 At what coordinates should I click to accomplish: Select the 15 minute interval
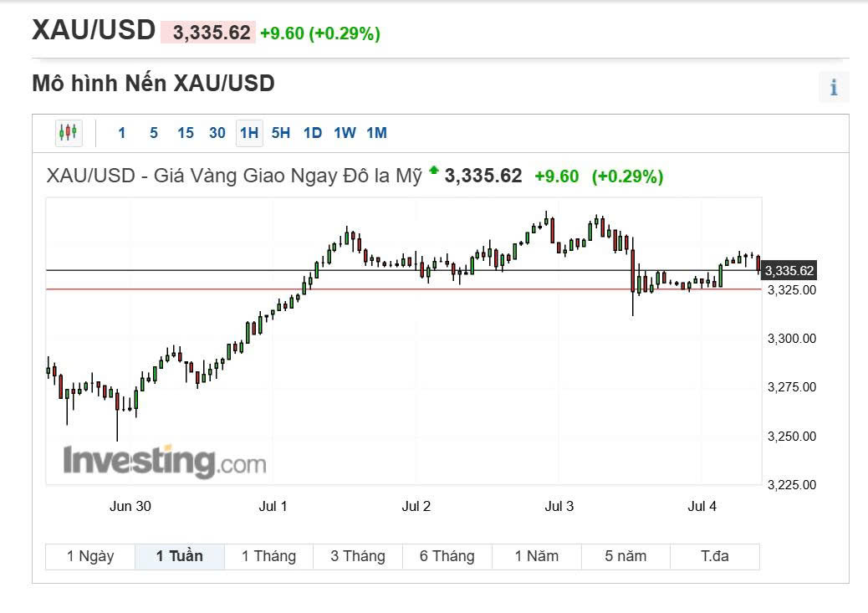click(186, 133)
